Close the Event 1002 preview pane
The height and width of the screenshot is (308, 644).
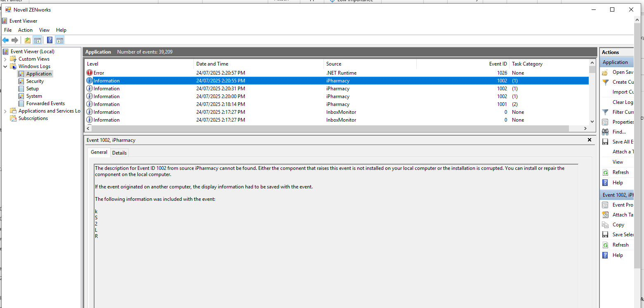click(x=590, y=140)
